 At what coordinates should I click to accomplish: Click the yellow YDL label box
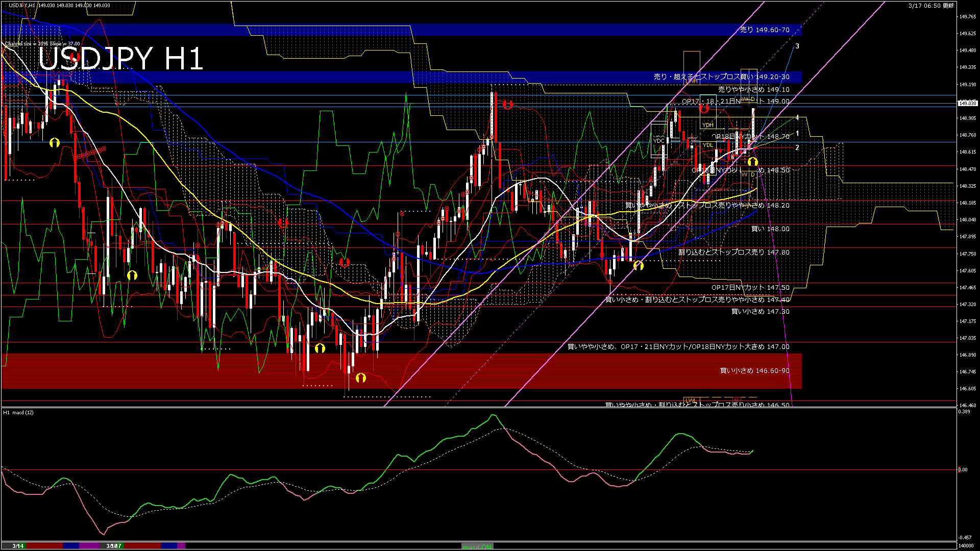[x=707, y=145]
